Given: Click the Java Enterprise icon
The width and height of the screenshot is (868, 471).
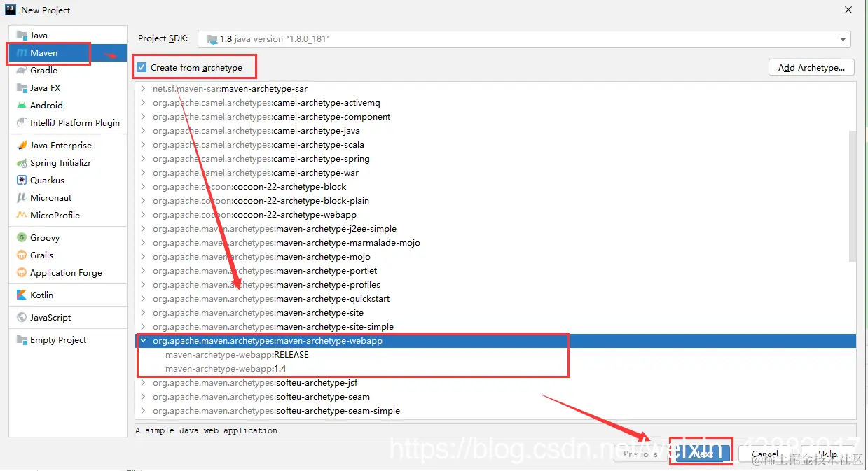Looking at the screenshot, I should coord(22,146).
